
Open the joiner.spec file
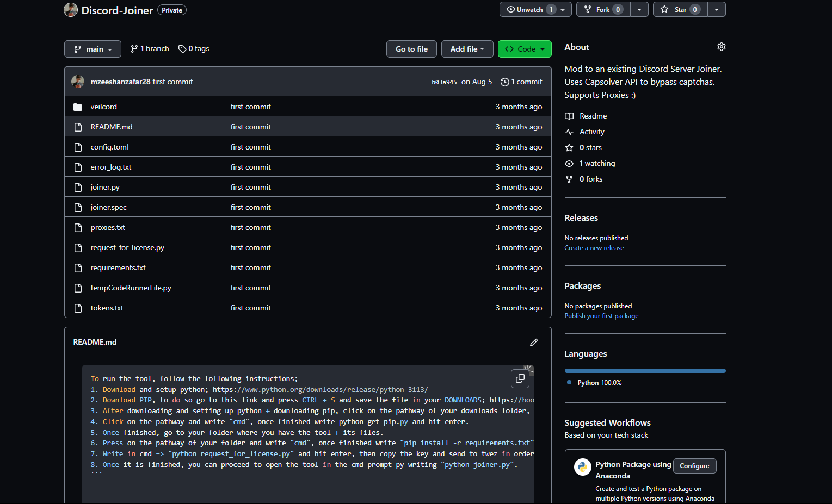(108, 207)
